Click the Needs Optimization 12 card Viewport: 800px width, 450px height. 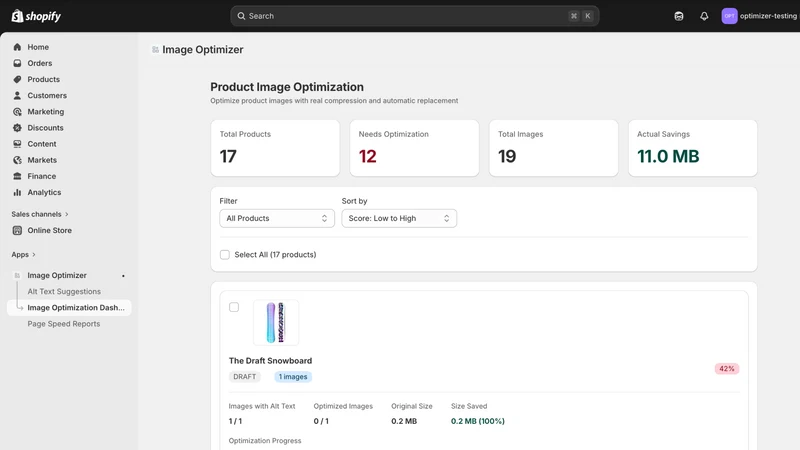click(414, 148)
